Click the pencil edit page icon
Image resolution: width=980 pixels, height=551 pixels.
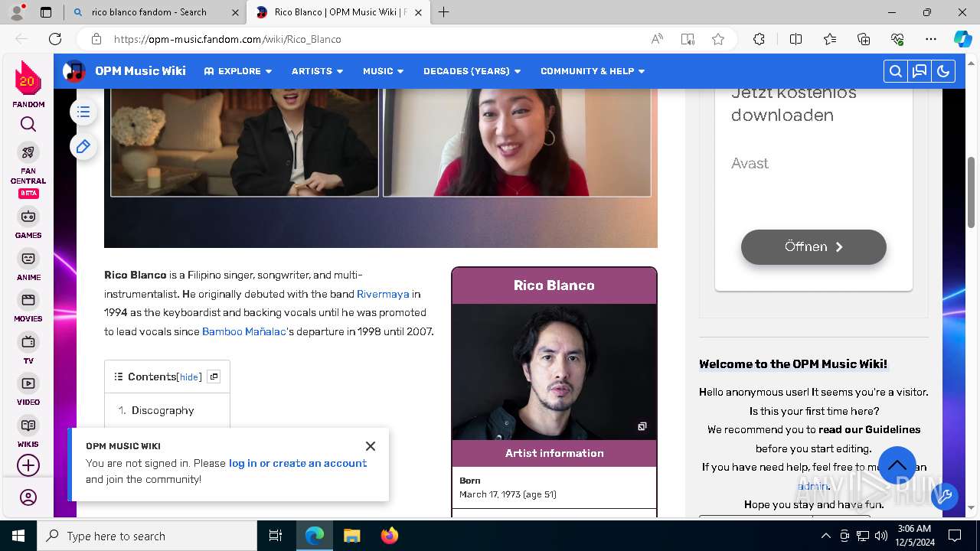point(83,146)
